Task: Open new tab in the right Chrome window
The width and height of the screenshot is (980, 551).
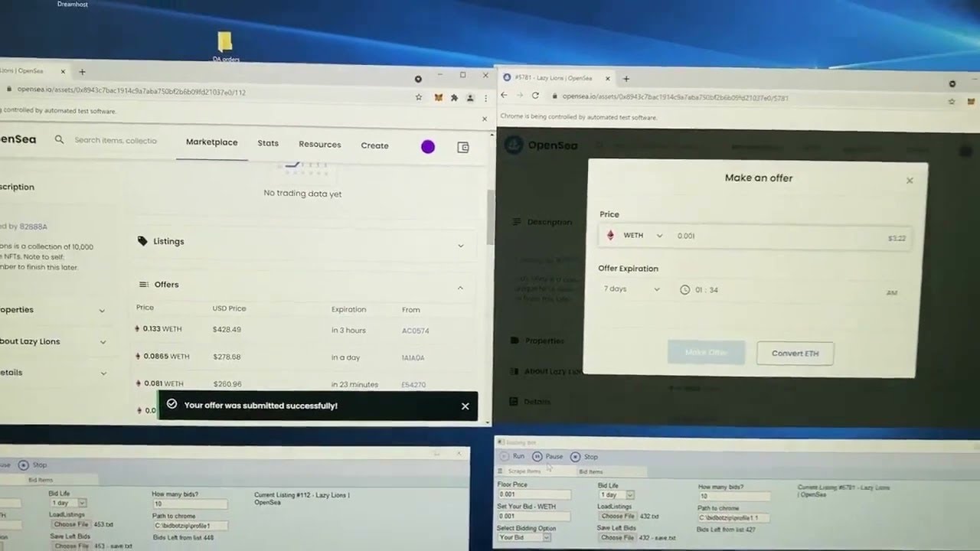Action: click(626, 78)
